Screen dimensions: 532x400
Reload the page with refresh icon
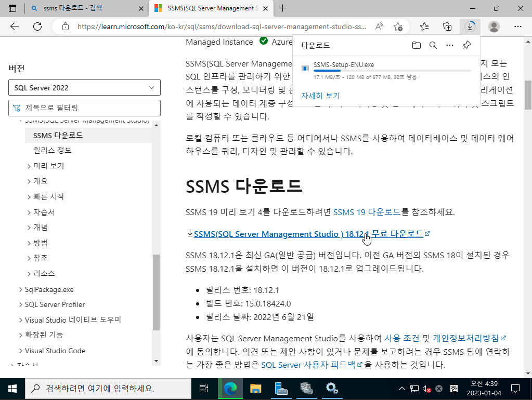(37, 26)
